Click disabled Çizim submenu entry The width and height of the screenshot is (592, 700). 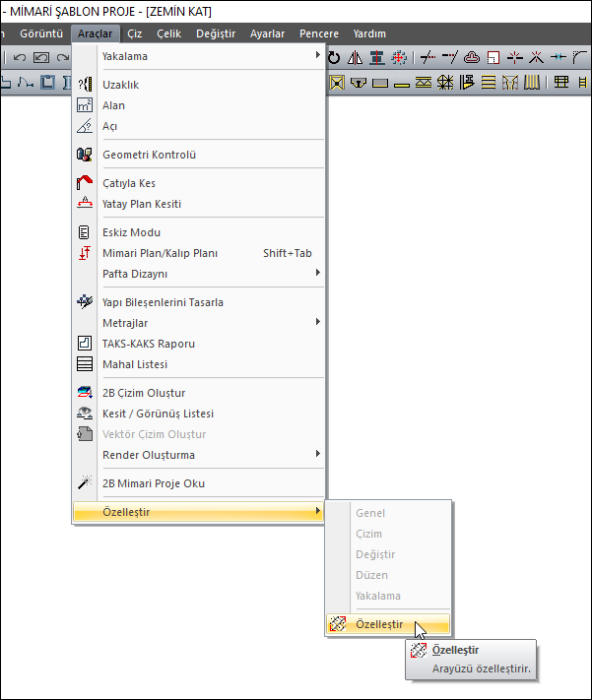[388, 534]
